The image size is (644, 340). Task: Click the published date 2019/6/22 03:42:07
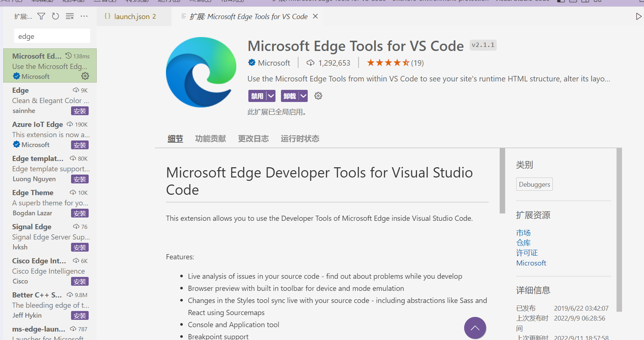click(581, 308)
